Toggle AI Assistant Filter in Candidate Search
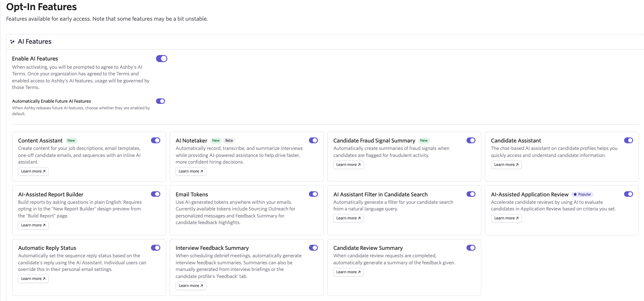Screen dimensions: 644x301 pos(471,194)
